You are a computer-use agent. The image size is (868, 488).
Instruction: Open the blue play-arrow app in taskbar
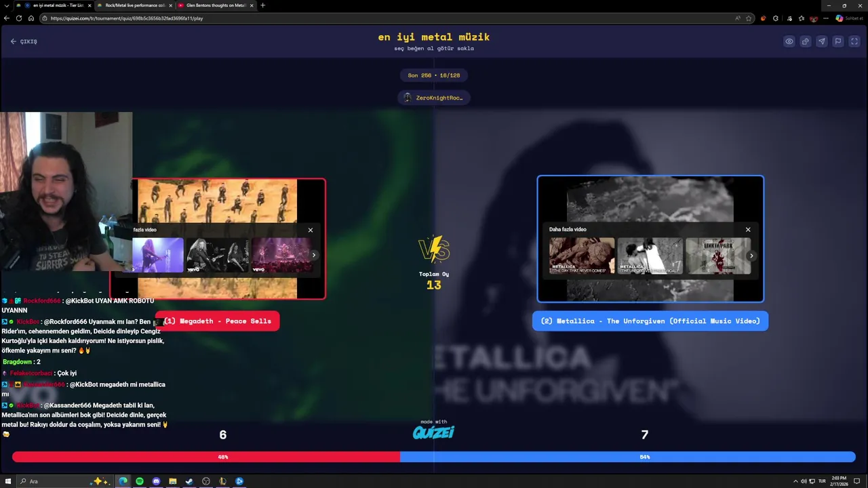(239, 481)
